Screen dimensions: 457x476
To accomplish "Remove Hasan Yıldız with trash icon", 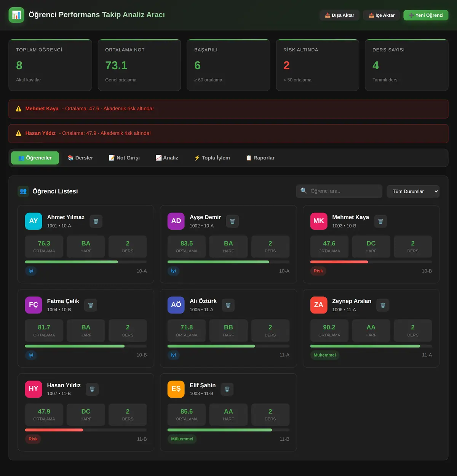I will 92,389.
